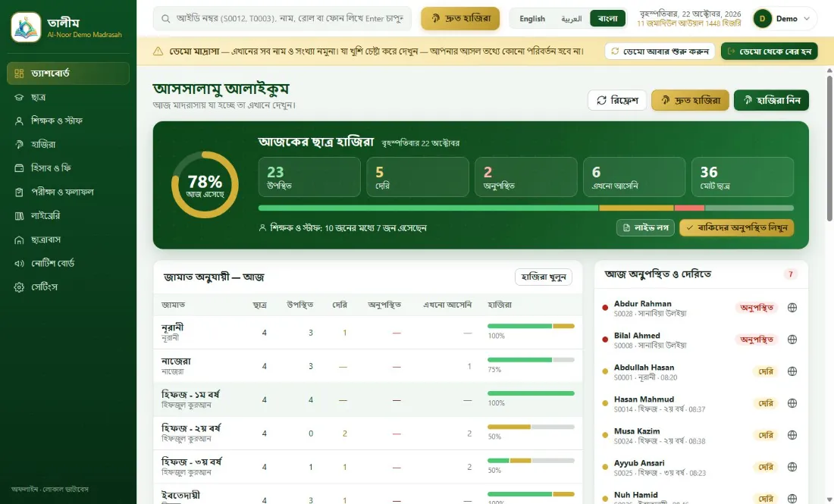The image size is (834, 504).
Task: Click globe icon beside Hasan Mahmud
Action: 792,403
